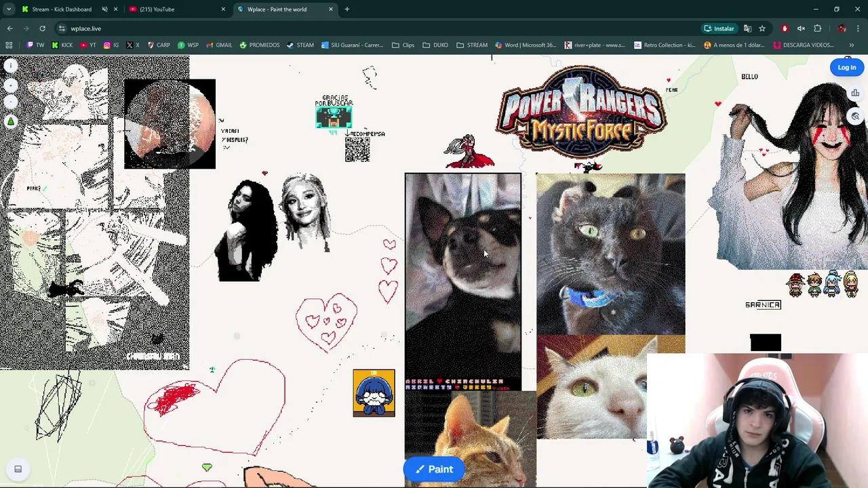Open the DESCARGA VIDEOS bookmark
The width and height of the screenshot is (868, 488).
click(x=803, y=45)
